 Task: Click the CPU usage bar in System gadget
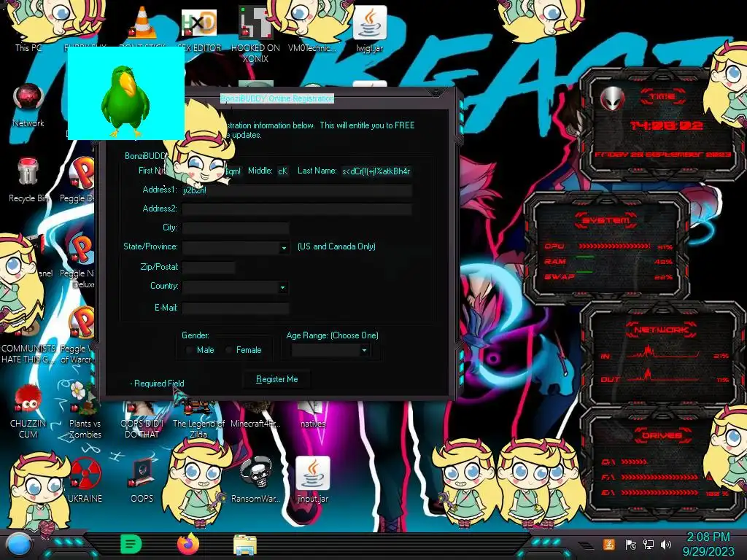[614, 246]
